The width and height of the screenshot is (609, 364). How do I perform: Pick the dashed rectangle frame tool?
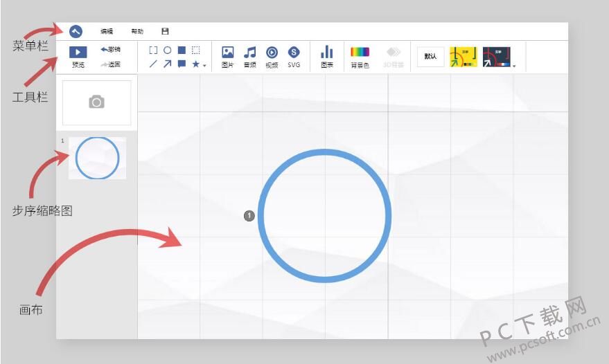pyautogui.click(x=196, y=51)
